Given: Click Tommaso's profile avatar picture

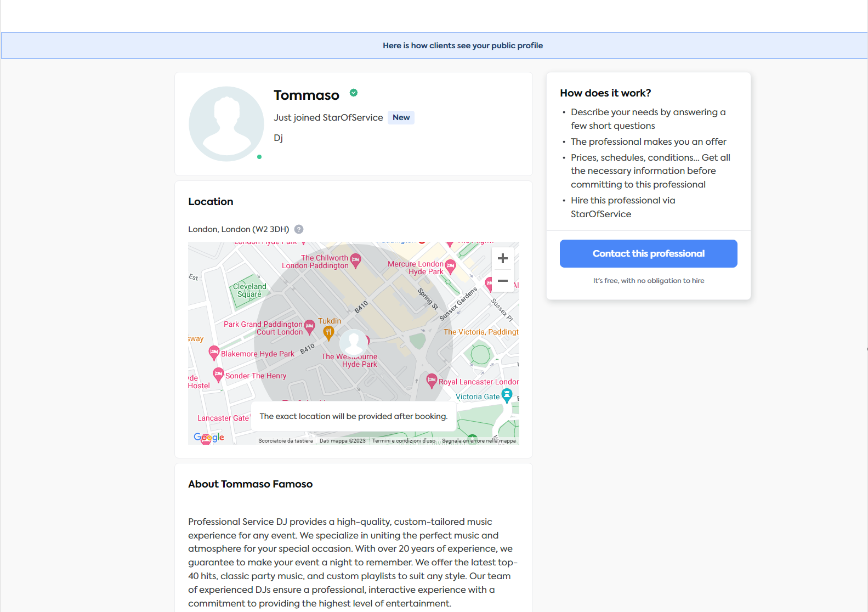Looking at the screenshot, I should pos(226,124).
